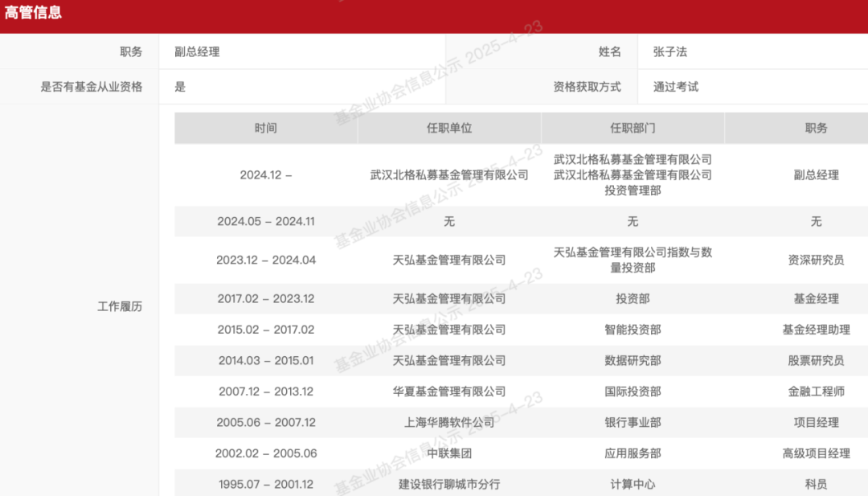Select the date range 2007.12 – 2013.12

[266, 392]
